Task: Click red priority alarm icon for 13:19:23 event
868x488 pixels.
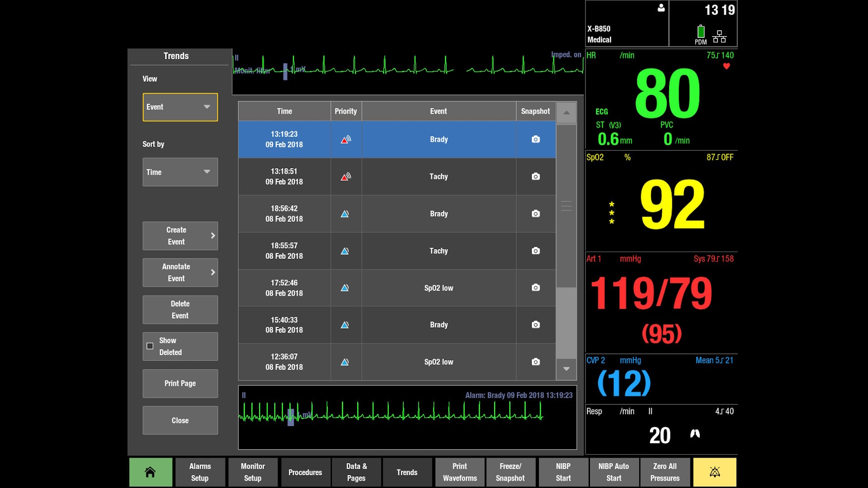Action: [x=346, y=139]
